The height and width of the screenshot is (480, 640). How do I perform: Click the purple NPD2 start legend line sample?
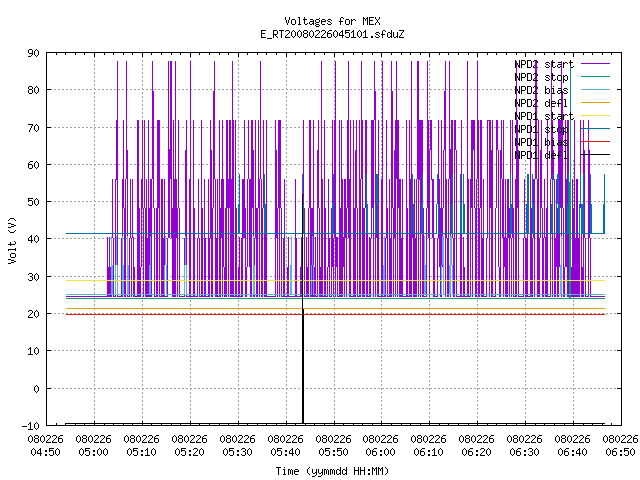point(595,64)
